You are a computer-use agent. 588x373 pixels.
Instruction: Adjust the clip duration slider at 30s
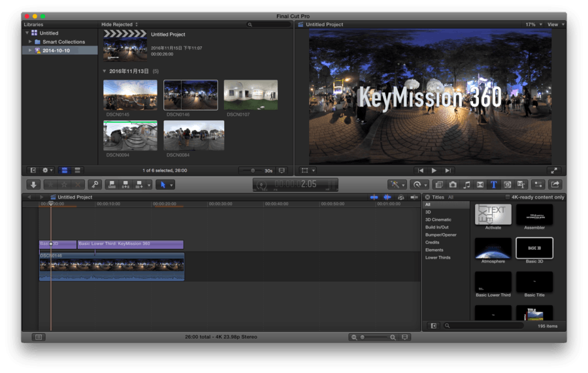tap(253, 170)
